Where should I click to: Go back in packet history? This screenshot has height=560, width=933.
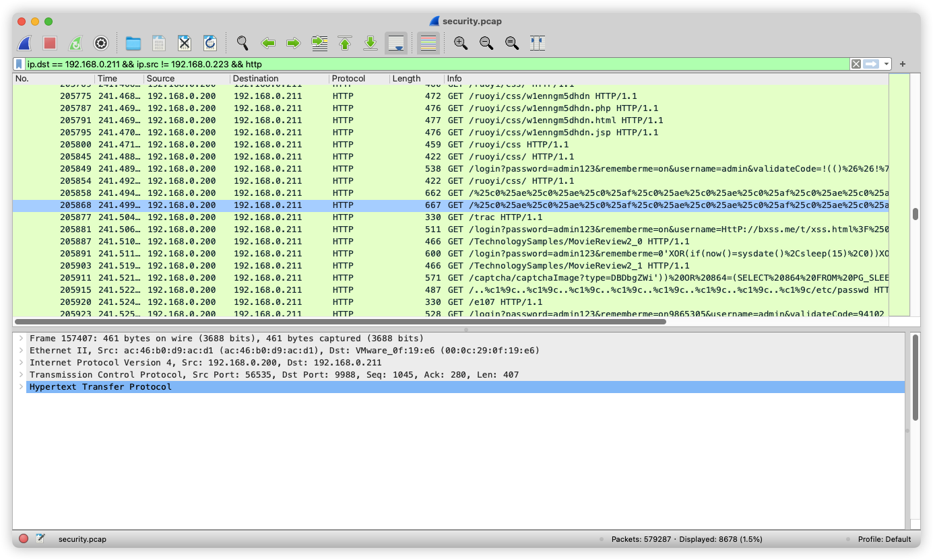(x=268, y=43)
